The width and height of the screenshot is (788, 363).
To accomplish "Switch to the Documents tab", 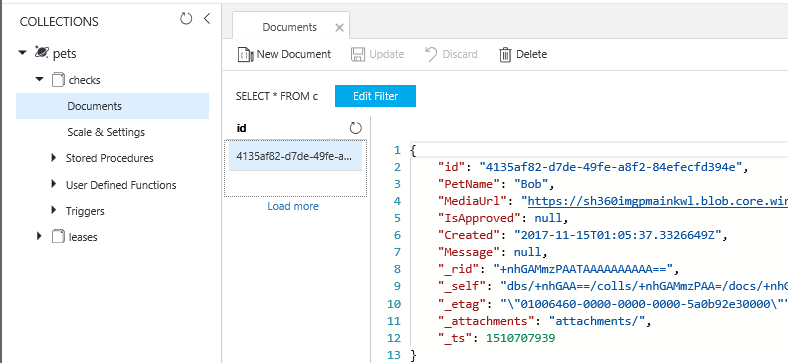I will tap(289, 27).
